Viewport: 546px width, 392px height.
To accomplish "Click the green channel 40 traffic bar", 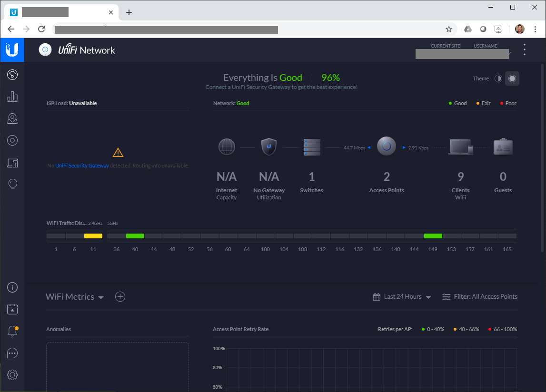I will 135,235.
